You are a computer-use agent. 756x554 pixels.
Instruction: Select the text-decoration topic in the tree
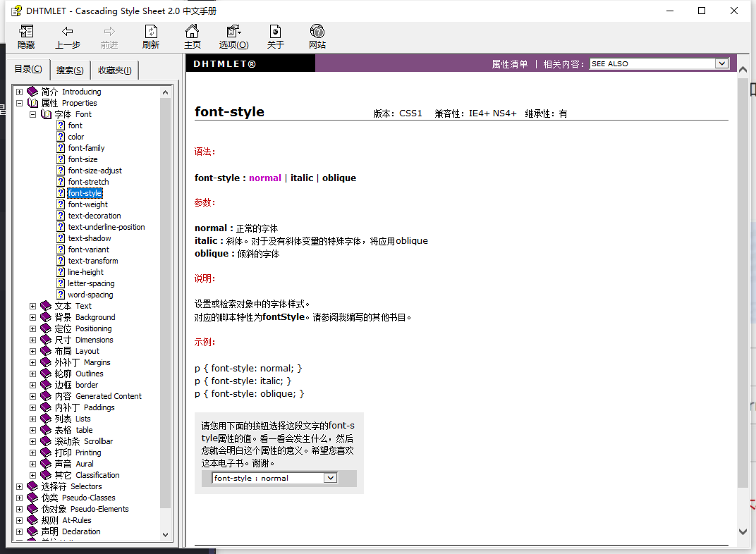[94, 216]
